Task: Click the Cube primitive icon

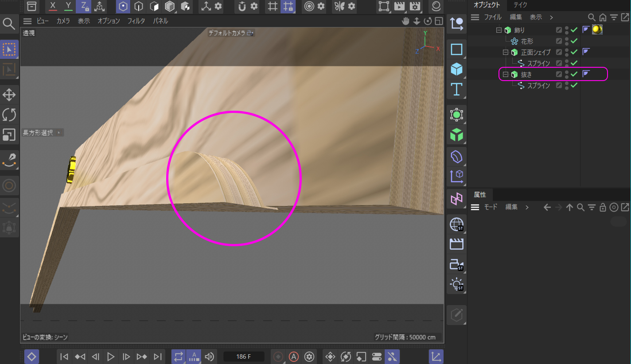Action: coord(456,69)
